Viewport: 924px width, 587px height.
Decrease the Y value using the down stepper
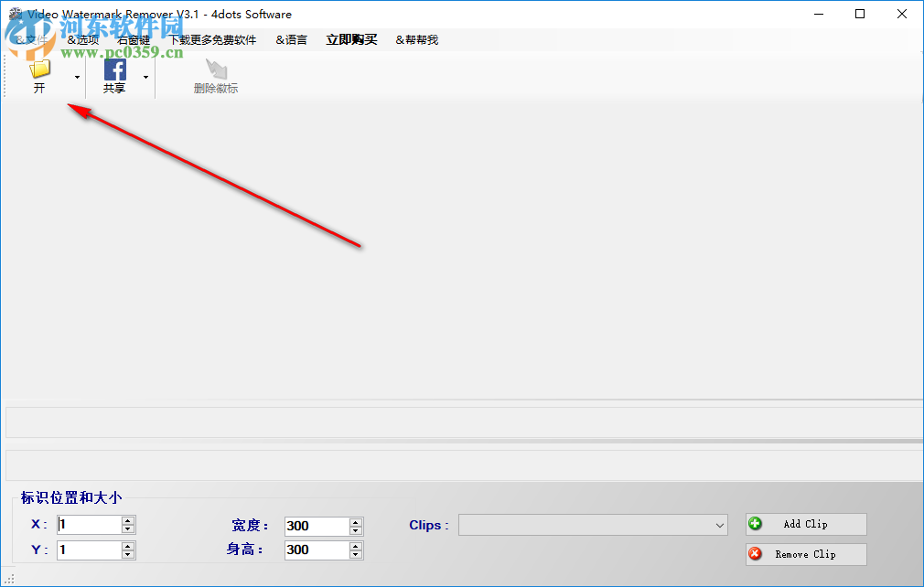pos(128,553)
